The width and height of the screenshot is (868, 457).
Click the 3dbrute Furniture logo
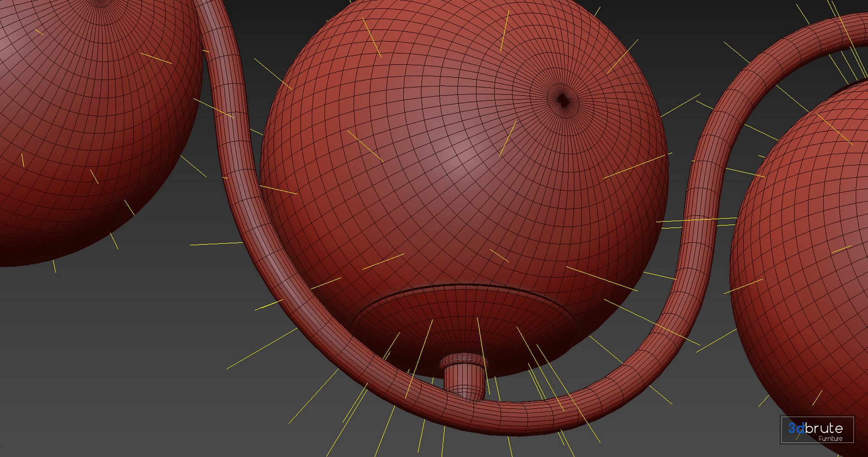[x=817, y=430]
